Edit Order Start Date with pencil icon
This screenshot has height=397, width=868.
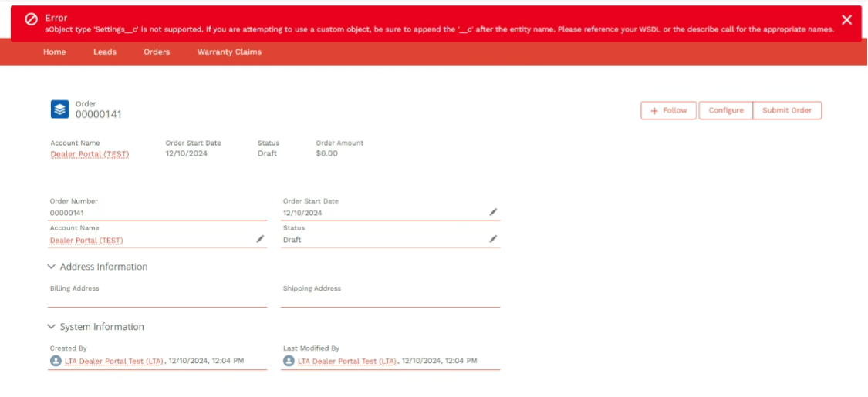click(493, 212)
